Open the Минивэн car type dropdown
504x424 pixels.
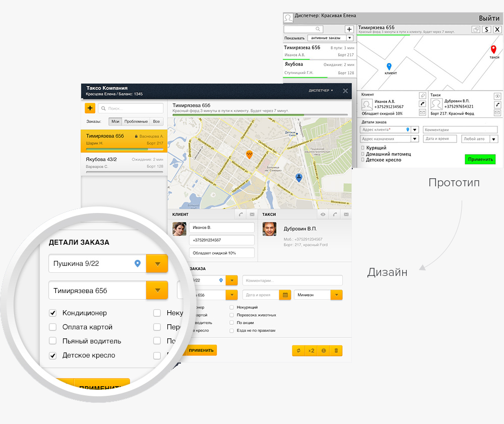point(336,295)
